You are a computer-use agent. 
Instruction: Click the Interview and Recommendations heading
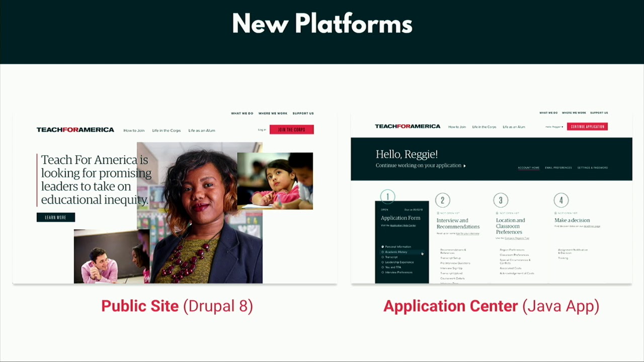[458, 223]
